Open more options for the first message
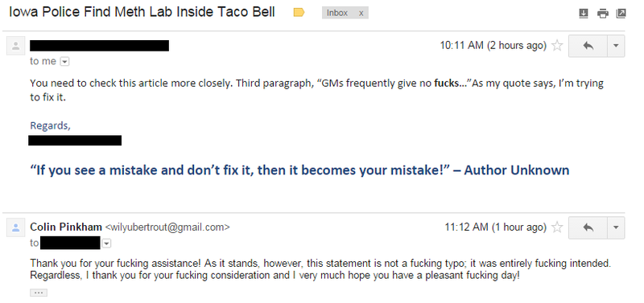644x303 pixels. tap(616, 46)
